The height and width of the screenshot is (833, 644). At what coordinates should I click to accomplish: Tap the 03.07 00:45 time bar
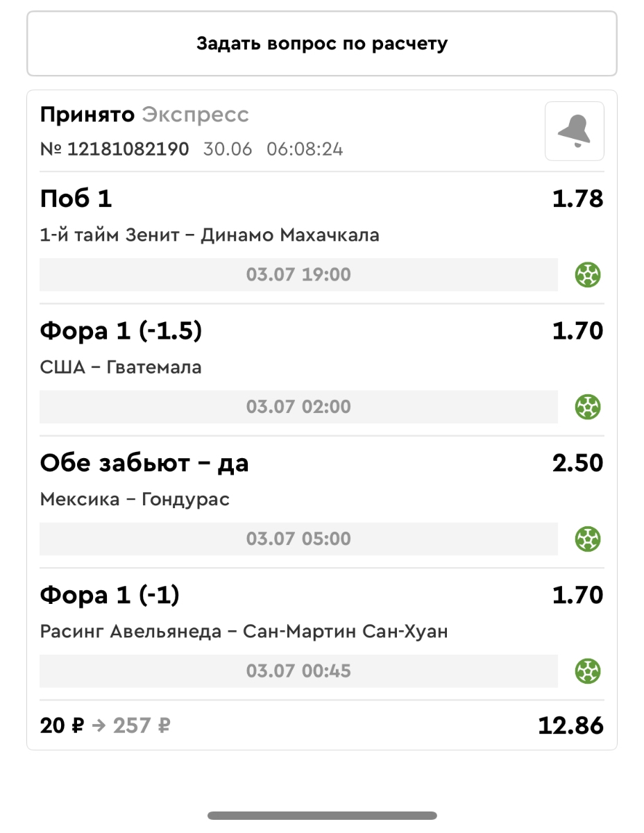tap(298, 671)
